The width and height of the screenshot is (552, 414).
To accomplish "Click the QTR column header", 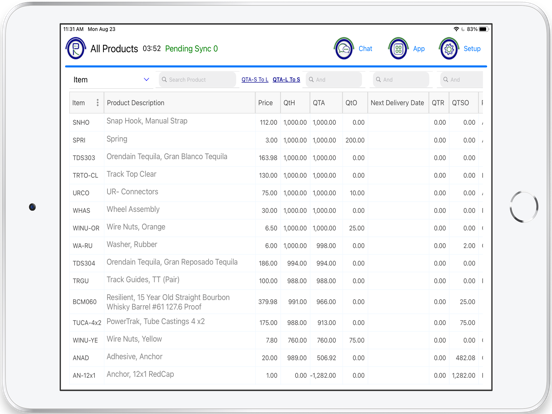I will pos(438,103).
